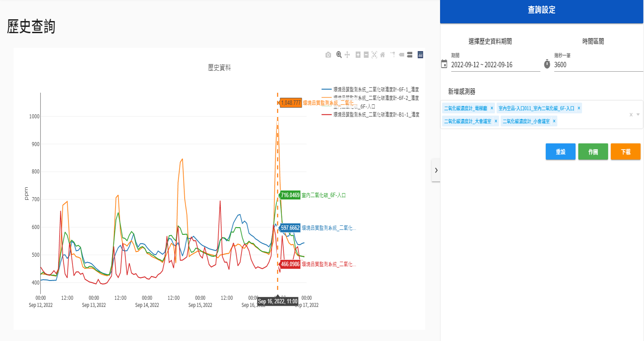Viewport: 644px width, 341px height.
Task: Click the stopwatch icon beside 幾秒一筆
Action: 547,64
